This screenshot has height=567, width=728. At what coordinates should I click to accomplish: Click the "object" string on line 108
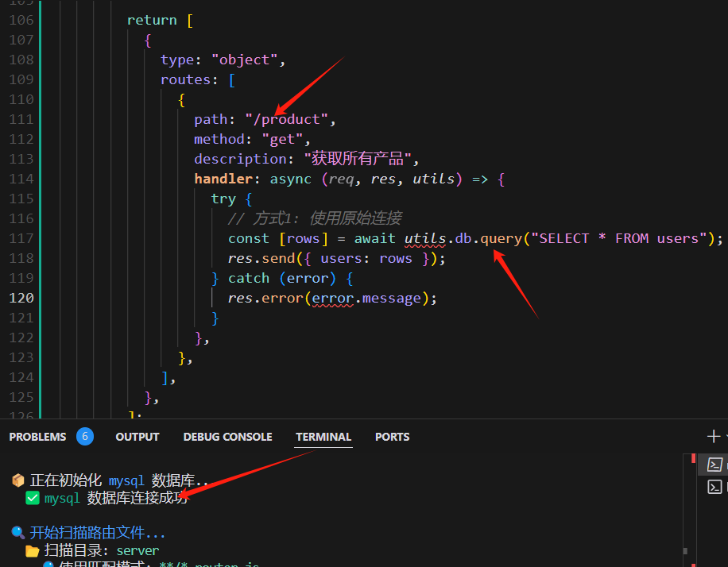(244, 60)
